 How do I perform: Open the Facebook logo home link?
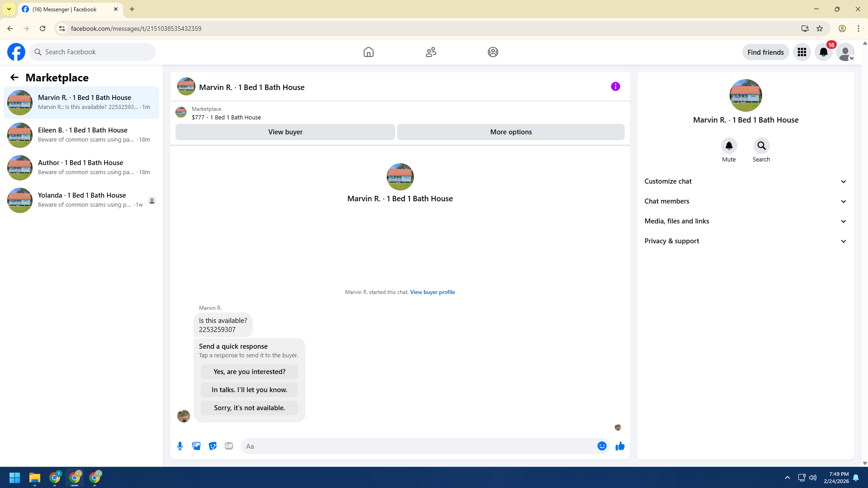coord(16,52)
